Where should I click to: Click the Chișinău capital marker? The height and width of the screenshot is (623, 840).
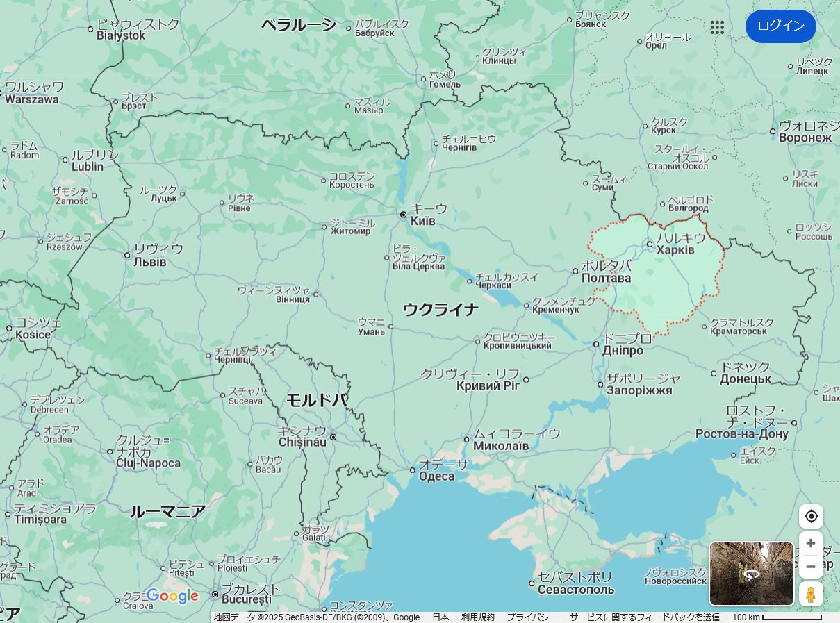tap(333, 437)
